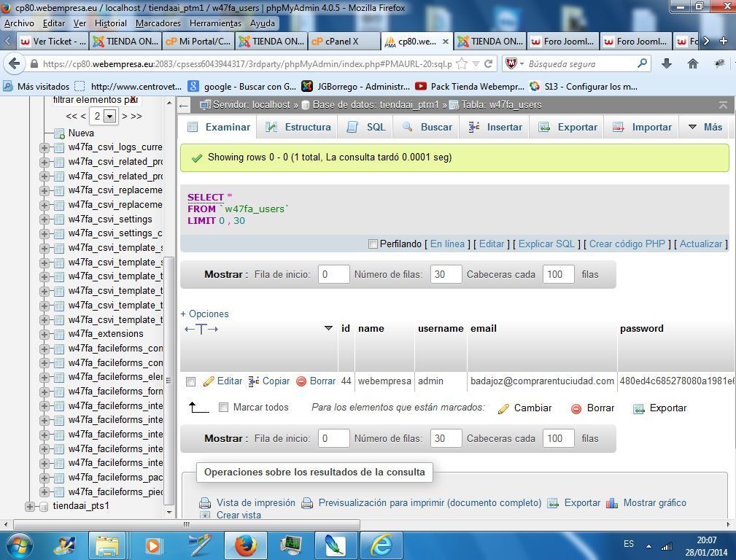Screen dimensions: 736x560
Task: Click the red delete icon next to Borrar
Action: tap(301, 381)
